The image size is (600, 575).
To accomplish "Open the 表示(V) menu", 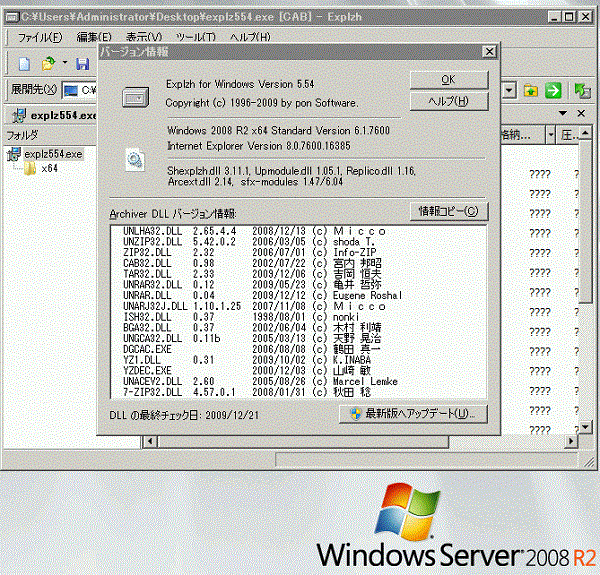I will (x=144, y=37).
